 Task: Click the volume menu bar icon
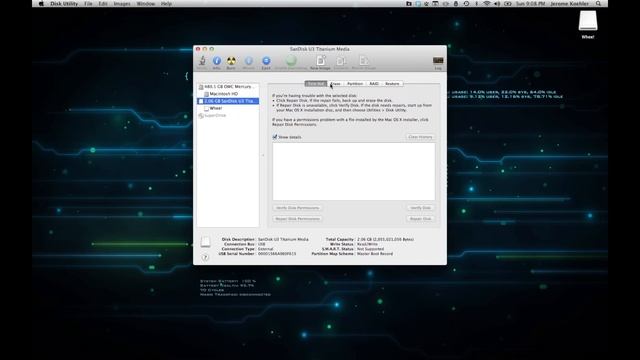tap(497, 4)
